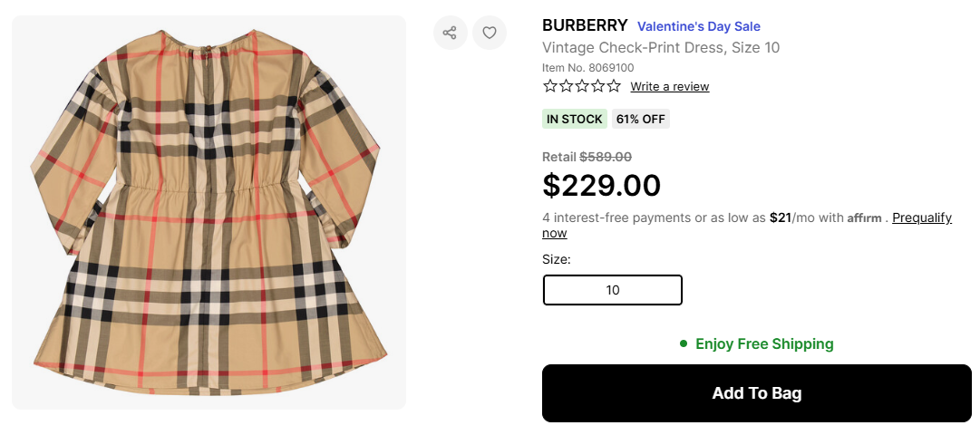Click the IN STOCK badge
The image size is (980, 435).
coord(574,119)
